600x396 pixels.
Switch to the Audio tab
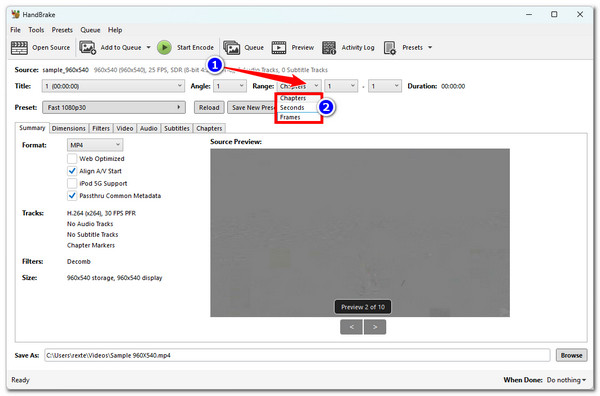pos(148,129)
